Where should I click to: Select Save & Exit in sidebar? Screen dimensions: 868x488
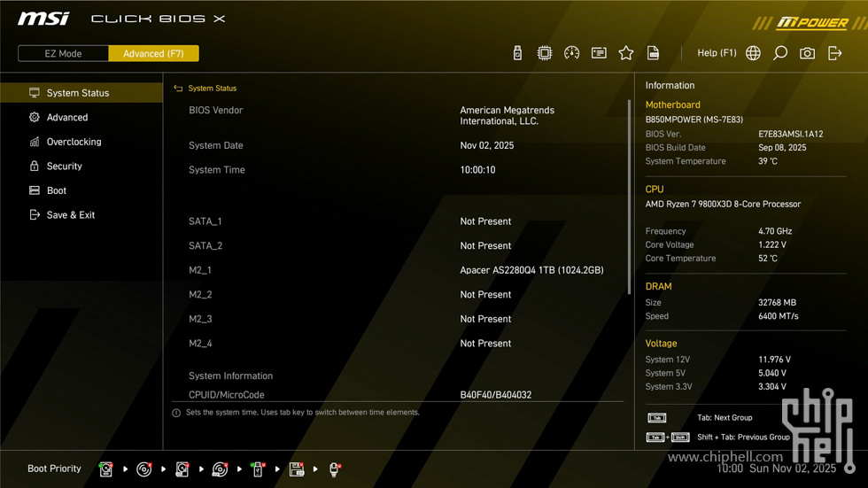(x=70, y=215)
